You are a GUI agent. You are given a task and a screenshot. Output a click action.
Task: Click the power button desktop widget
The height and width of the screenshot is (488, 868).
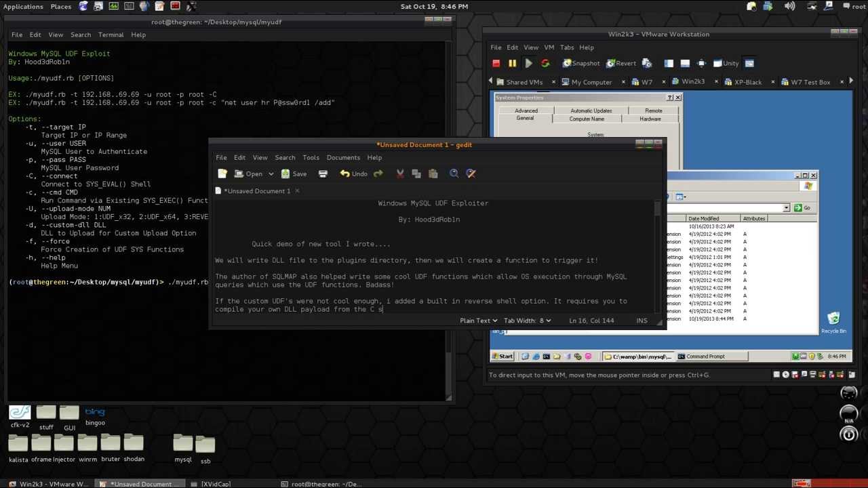click(849, 435)
